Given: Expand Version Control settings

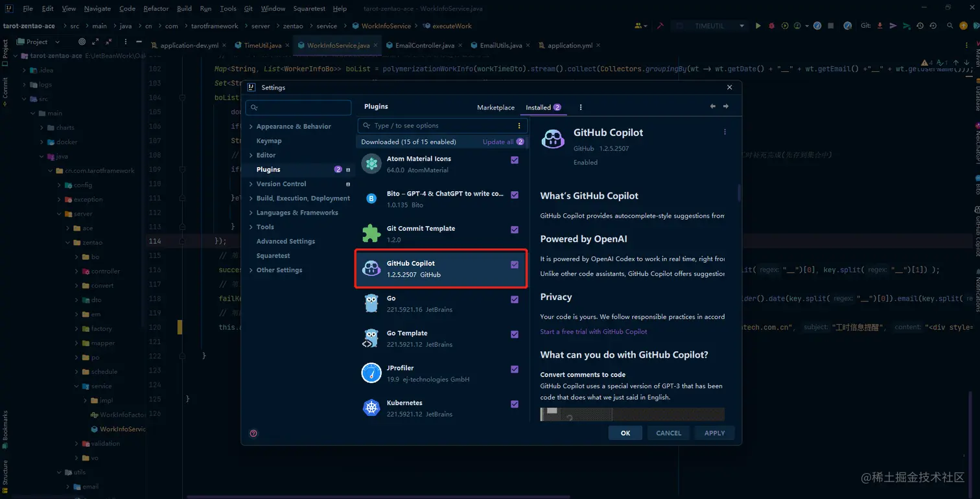Looking at the screenshot, I should [251, 184].
